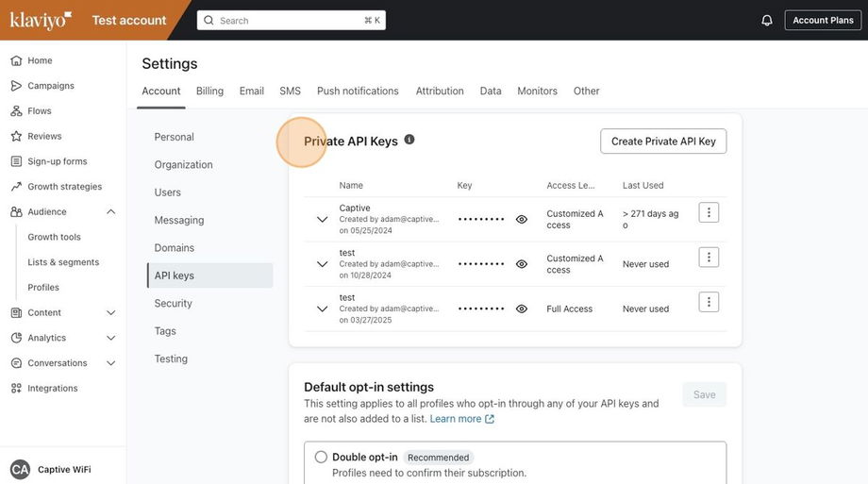Click the Klaviyo logo
Viewport: 868px width, 484px height.
tap(41, 20)
